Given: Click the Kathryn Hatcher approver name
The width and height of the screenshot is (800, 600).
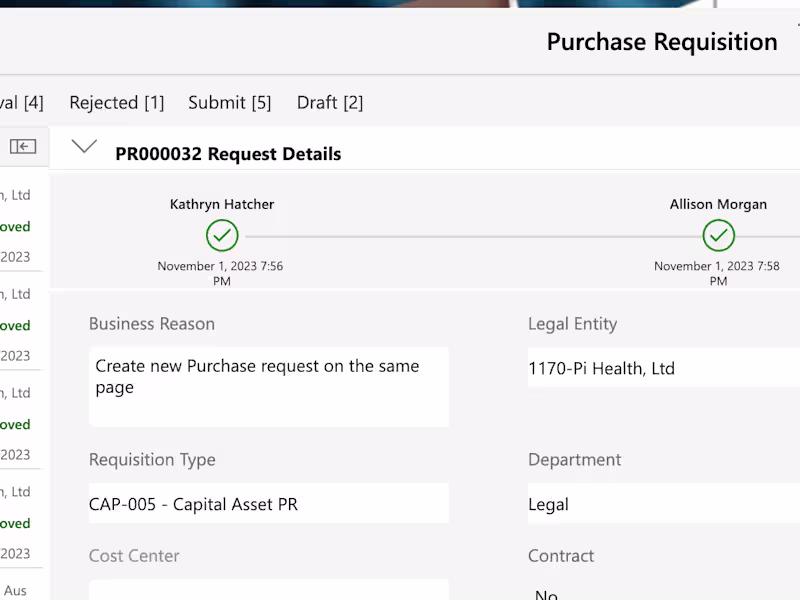Looking at the screenshot, I should point(222,204).
